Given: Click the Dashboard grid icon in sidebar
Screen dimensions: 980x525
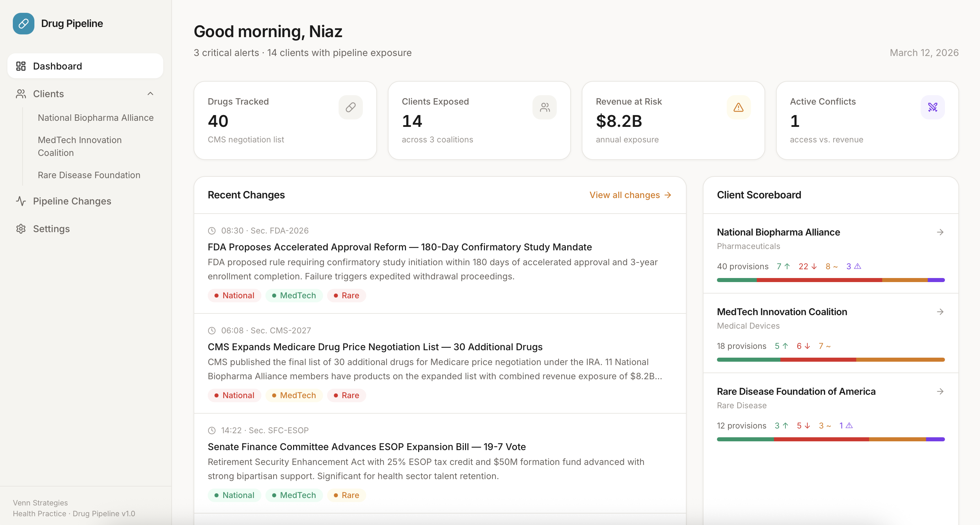Looking at the screenshot, I should click(x=21, y=66).
